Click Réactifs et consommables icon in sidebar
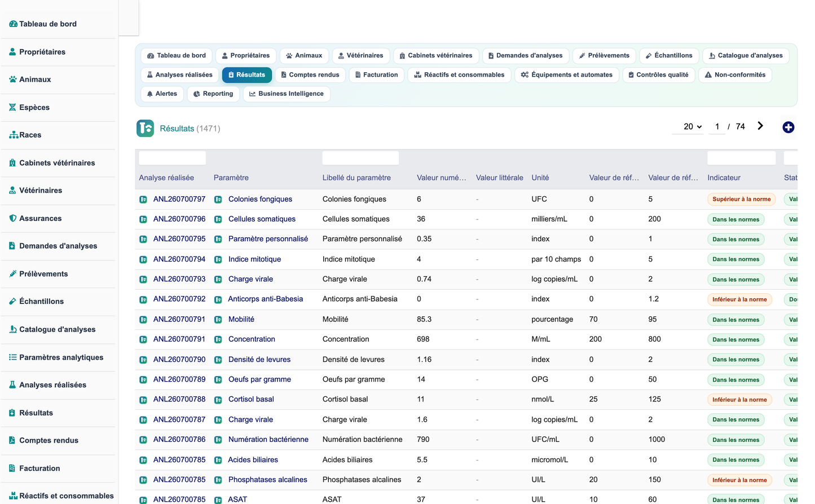This screenshot has height=504, width=815. point(14,496)
